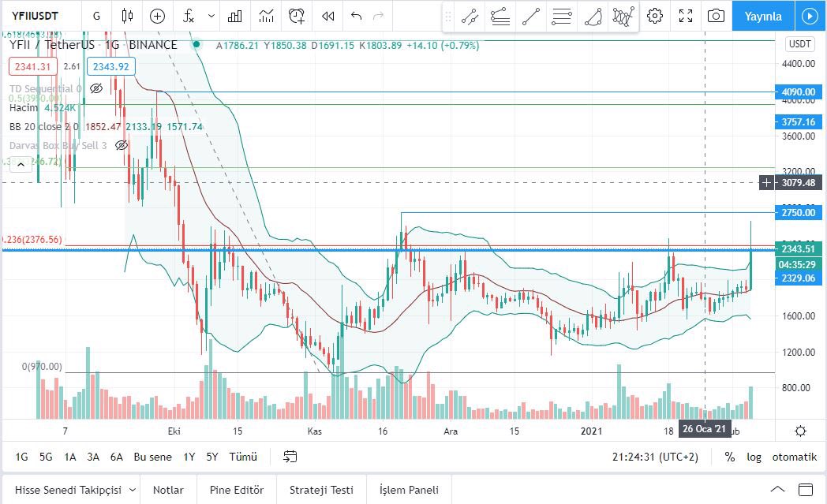The height and width of the screenshot is (504, 827).
Task: Set the date range to 1Y
Action: 189,457
